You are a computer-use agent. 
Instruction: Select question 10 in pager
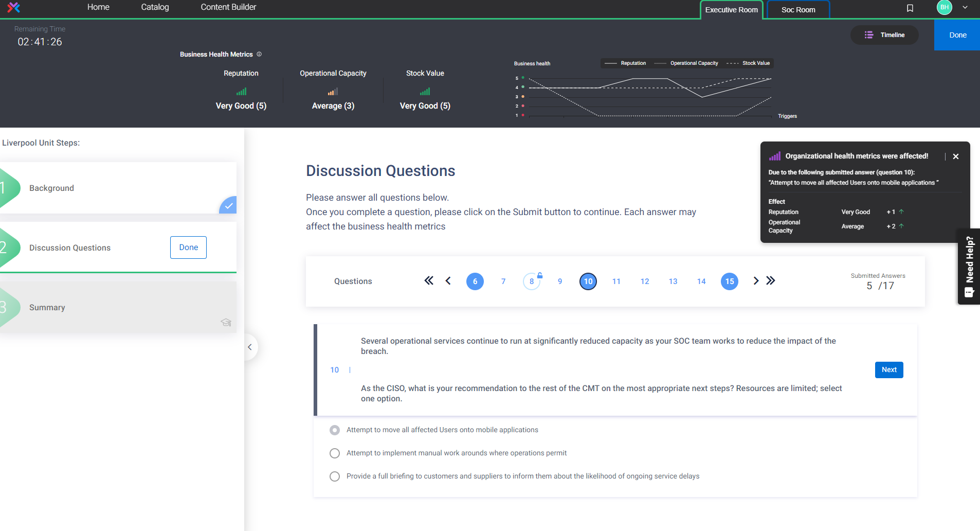tap(588, 281)
